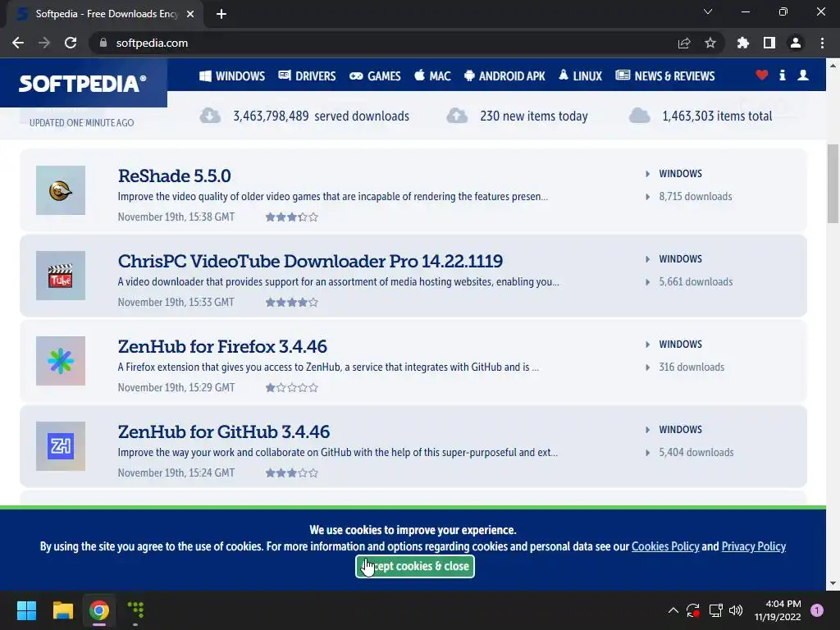840x630 pixels.
Task: Open Chrome extensions puzzle icon
Action: [x=743, y=43]
